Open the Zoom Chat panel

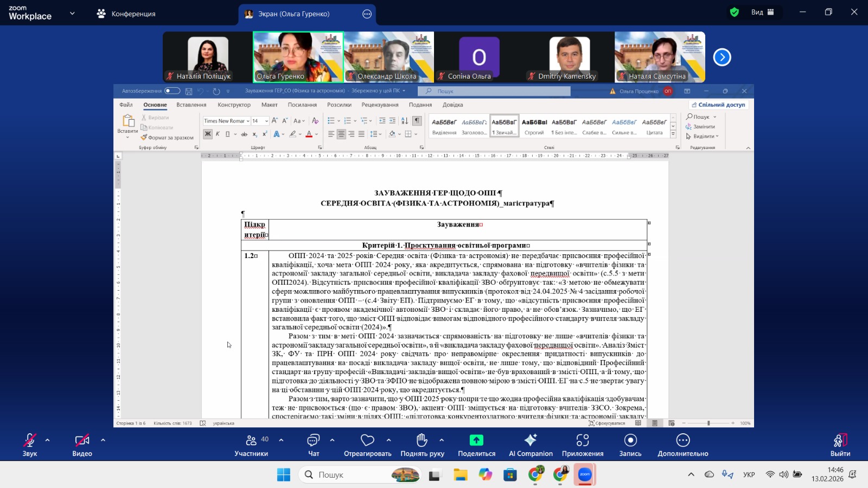pyautogui.click(x=314, y=445)
